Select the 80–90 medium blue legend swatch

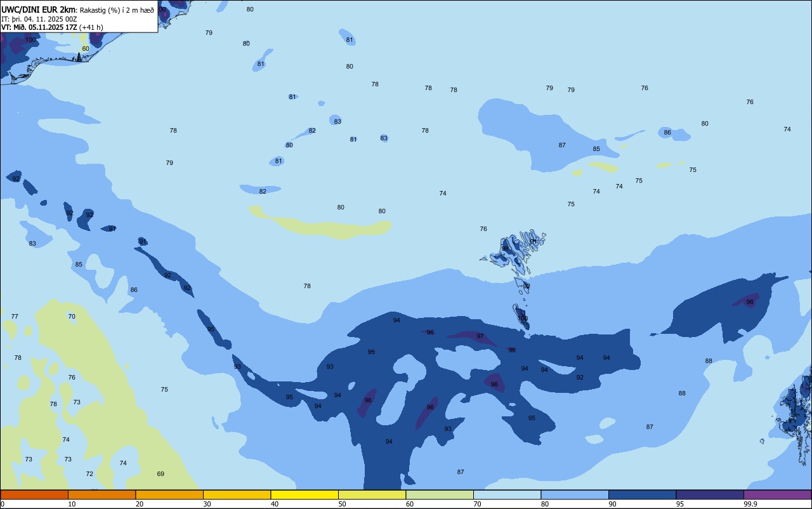575,494
